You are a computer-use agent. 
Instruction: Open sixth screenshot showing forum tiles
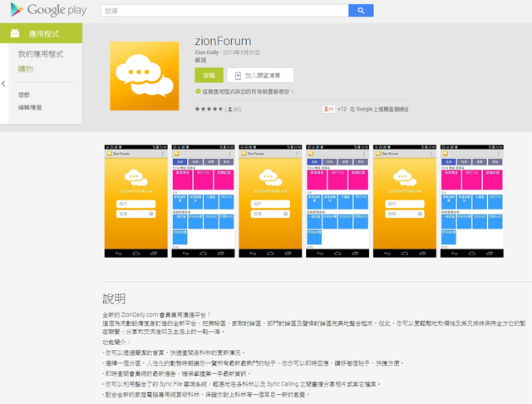pos(472,201)
